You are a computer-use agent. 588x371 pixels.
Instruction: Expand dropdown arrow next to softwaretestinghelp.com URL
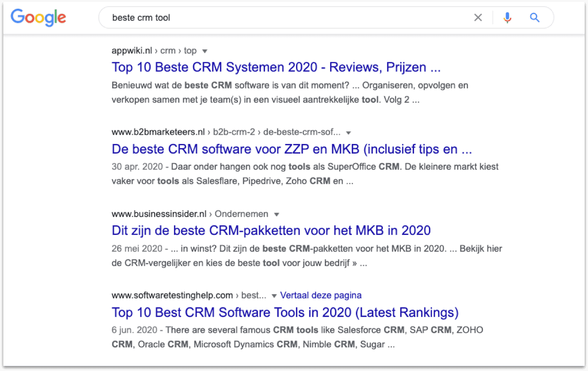(274, 296)
